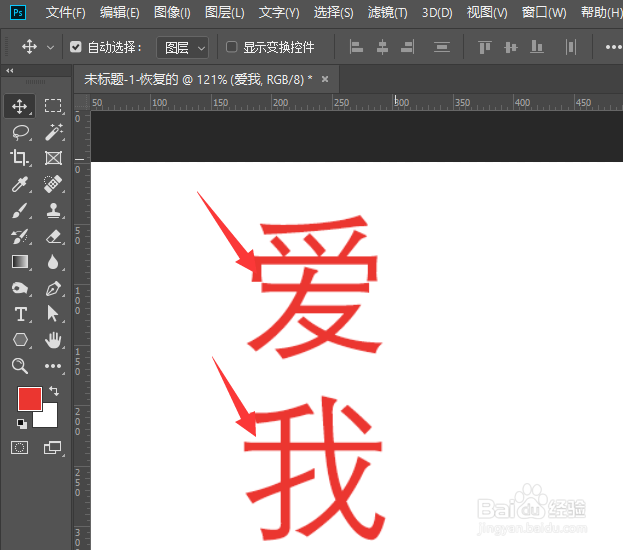Open the 滤镜(T) menu

click(x=387, y=13)
